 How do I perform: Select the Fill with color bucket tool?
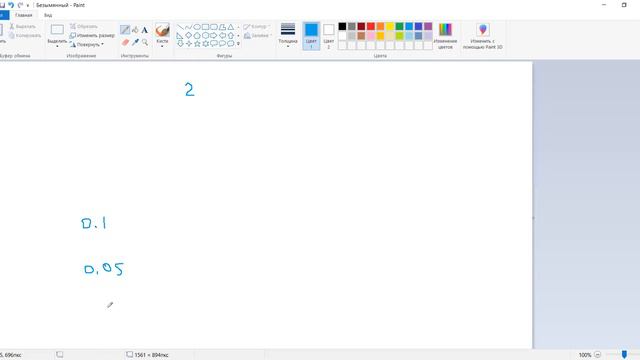(x=135, y=30)
